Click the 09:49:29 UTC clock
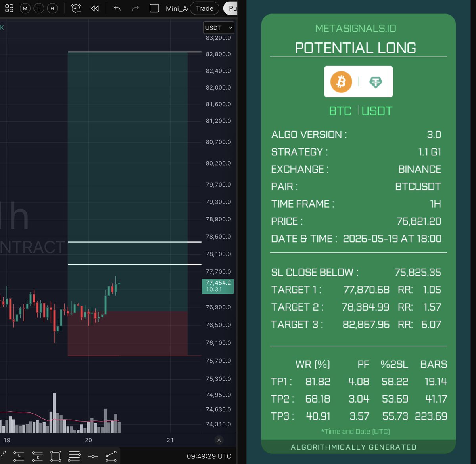This screenshot has width=476, height=464. [x=209, y=456]
